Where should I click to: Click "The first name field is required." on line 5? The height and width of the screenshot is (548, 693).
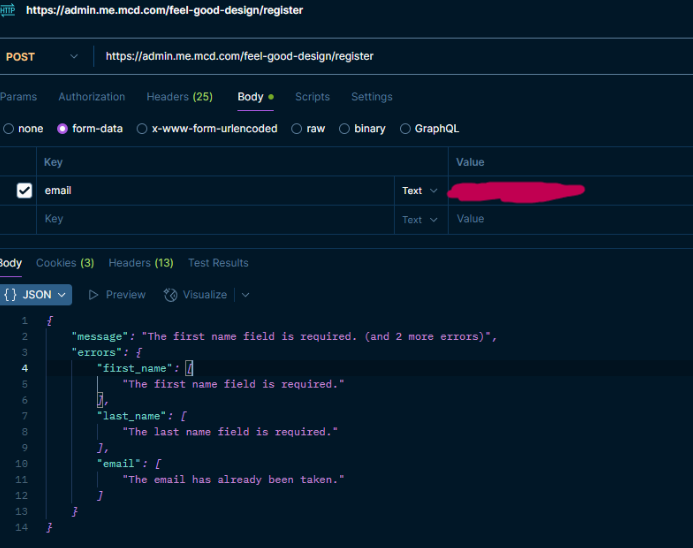pyautogui.click(x=233, y=384)
